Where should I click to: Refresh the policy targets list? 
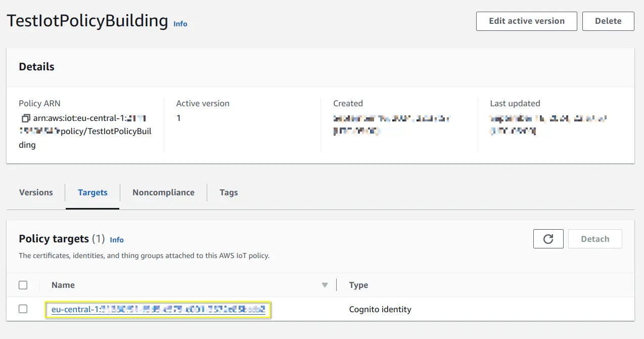click(x=548, y=239)
